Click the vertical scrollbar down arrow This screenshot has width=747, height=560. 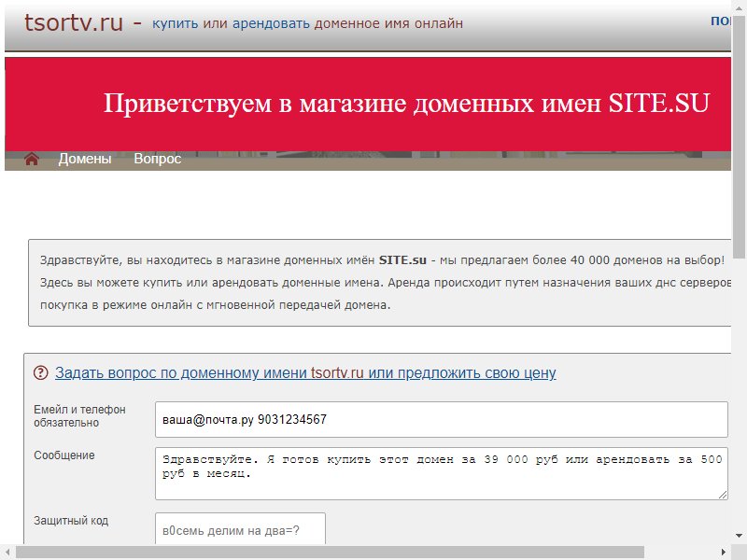(x=739, y=535)
